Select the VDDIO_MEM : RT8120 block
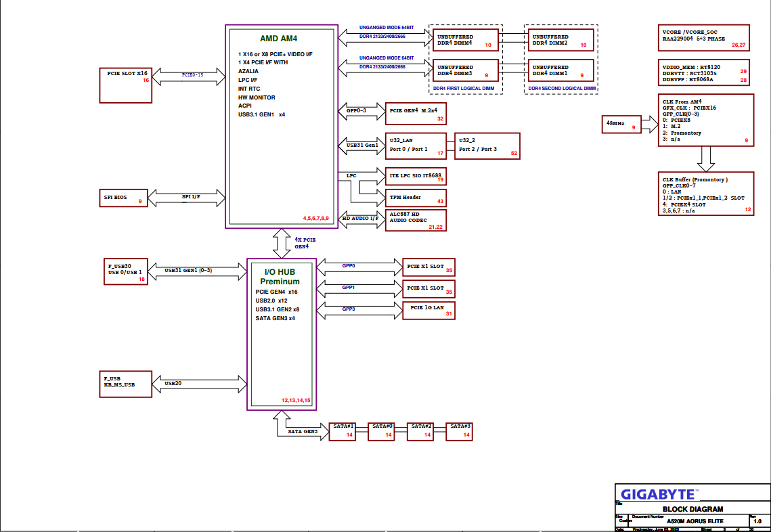 coord(703,73)
